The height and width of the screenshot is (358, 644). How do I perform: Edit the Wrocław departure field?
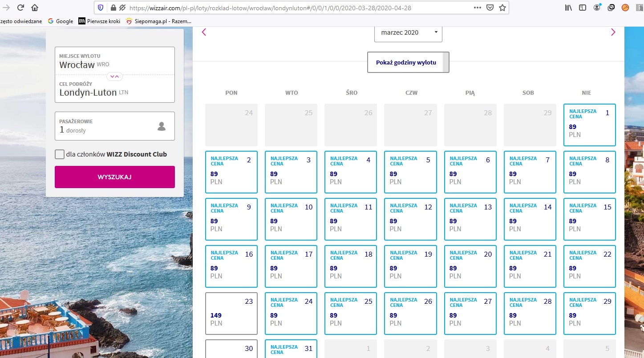point(115,62)
